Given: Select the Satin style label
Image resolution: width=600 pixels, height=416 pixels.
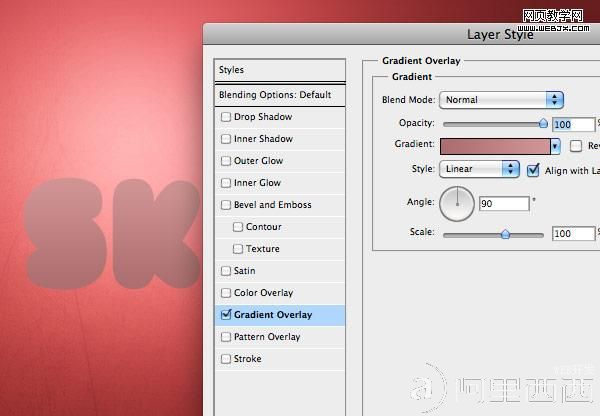Looking at the screenshot, I should coord(244,271).
